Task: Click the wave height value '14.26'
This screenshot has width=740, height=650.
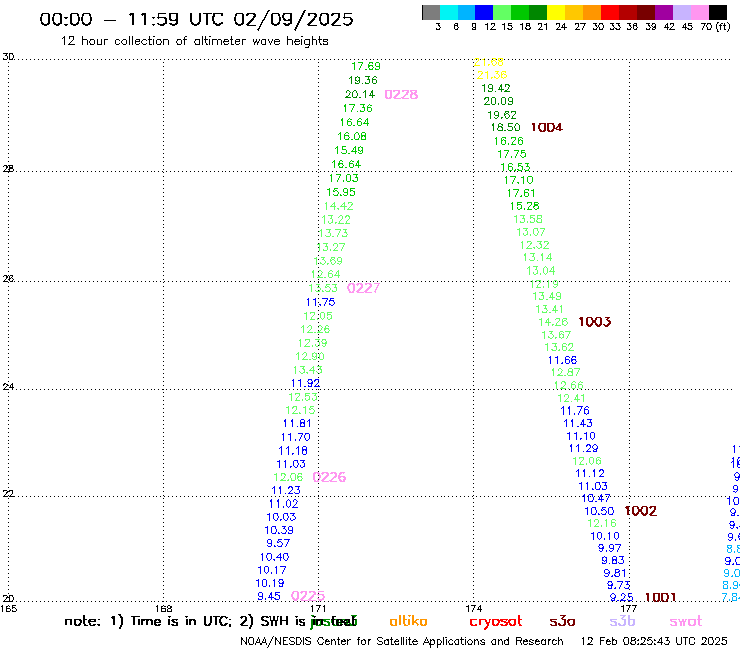Action: 553,322
